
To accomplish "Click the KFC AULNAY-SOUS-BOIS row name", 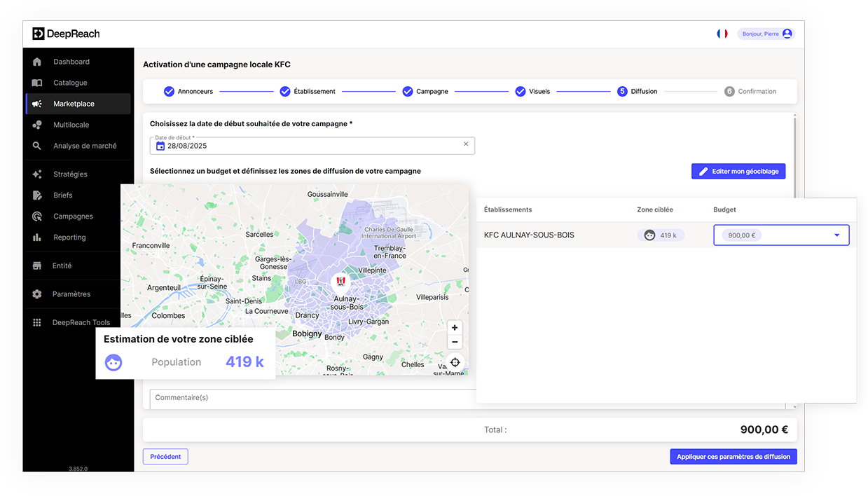I will click(529, 235).
